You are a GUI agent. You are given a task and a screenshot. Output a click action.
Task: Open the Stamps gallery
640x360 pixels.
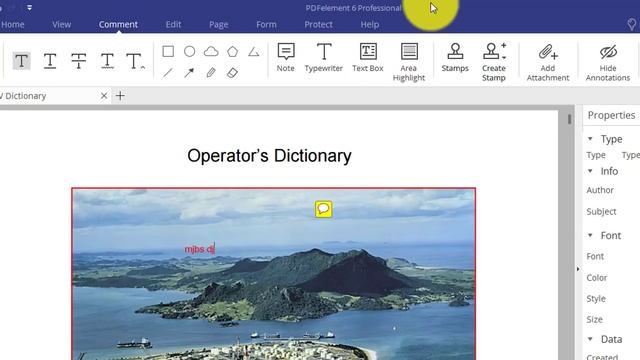point(455,58)
